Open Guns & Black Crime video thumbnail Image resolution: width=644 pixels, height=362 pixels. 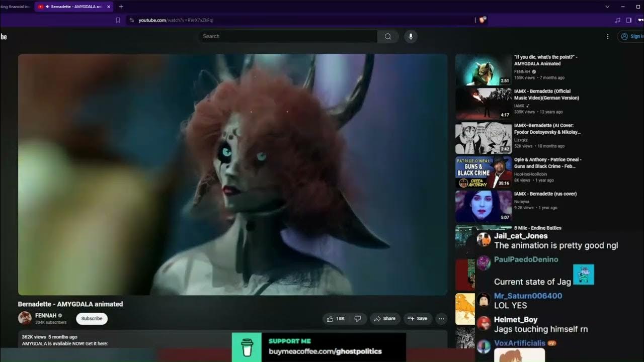[x=484, y=172]
